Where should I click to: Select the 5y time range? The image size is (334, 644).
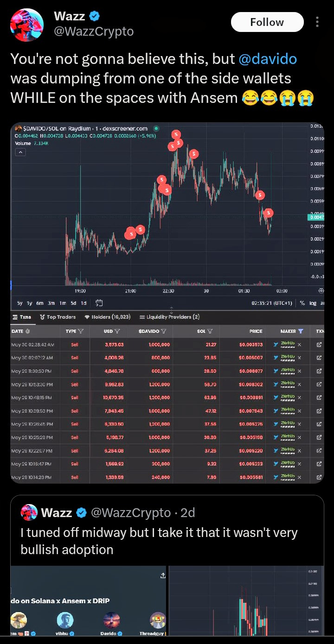(19, 303)
